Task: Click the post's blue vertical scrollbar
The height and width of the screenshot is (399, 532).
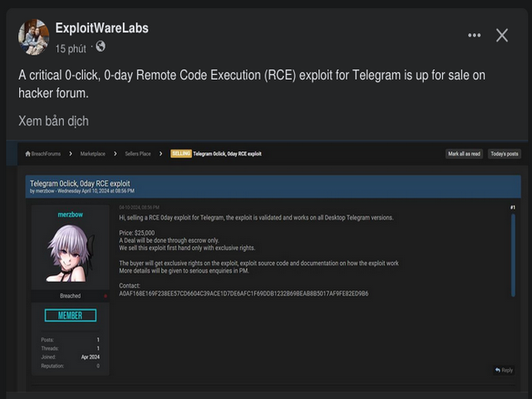Action: [x=513, y=255]
